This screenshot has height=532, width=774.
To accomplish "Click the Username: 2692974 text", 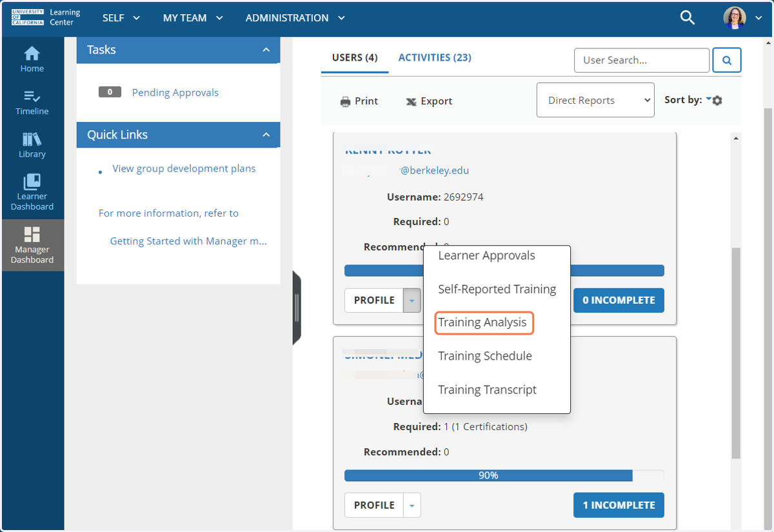I will 435,197.
